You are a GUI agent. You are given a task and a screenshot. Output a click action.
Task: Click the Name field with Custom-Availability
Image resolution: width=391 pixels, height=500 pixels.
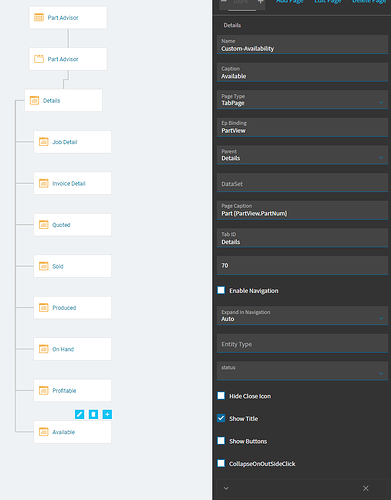(x=302, y=45)
